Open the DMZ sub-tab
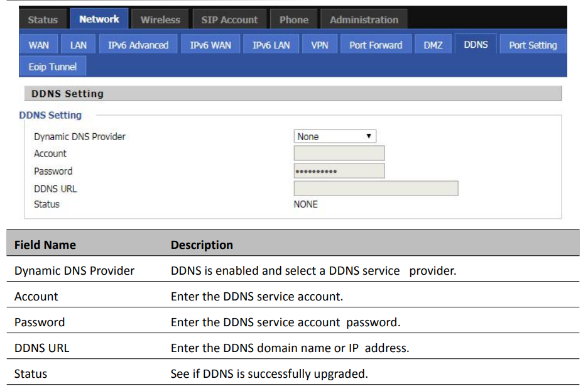Image resolution: width=588 pixels, height=391 pixels. tap(433, 45)
